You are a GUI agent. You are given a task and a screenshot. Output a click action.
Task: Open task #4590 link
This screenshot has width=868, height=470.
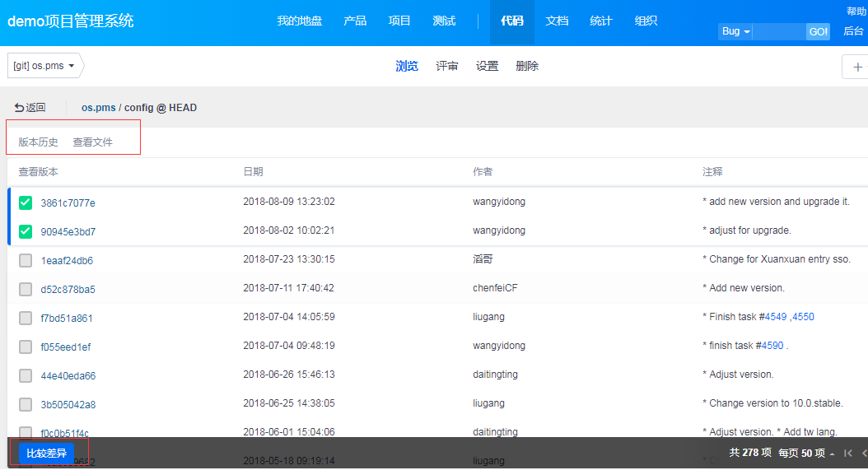pos(772,346)
